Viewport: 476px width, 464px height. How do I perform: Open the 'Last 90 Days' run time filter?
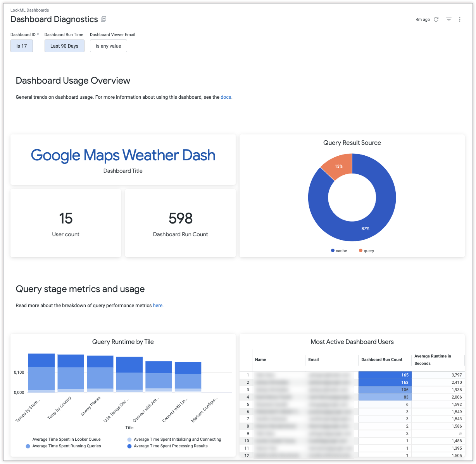pyautogui.click(x=64, y=46)
